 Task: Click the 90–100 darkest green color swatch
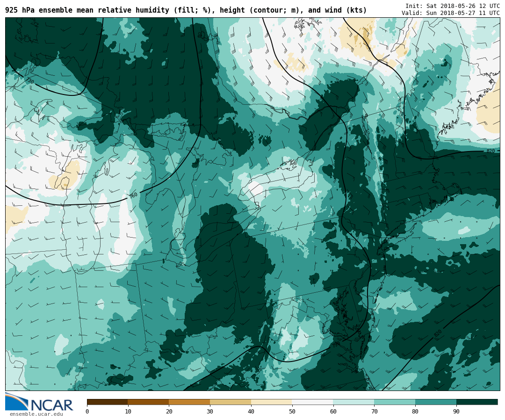tap(477, 402)
